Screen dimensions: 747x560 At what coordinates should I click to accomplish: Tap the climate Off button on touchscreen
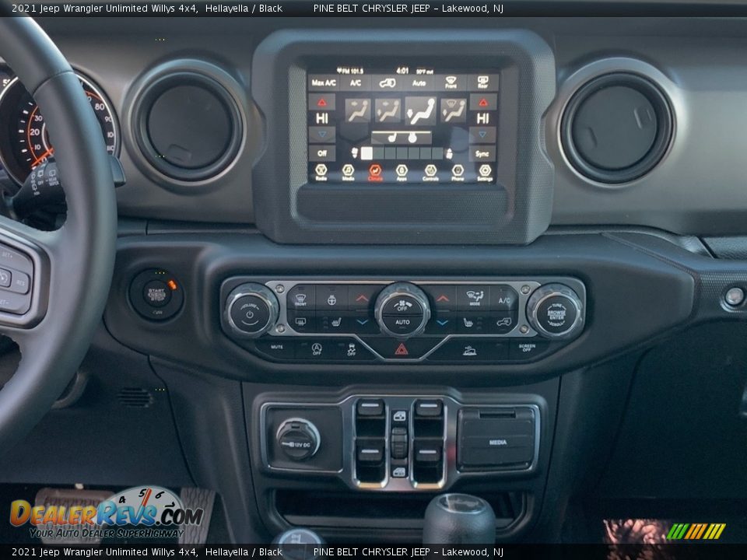click(322, 153)
